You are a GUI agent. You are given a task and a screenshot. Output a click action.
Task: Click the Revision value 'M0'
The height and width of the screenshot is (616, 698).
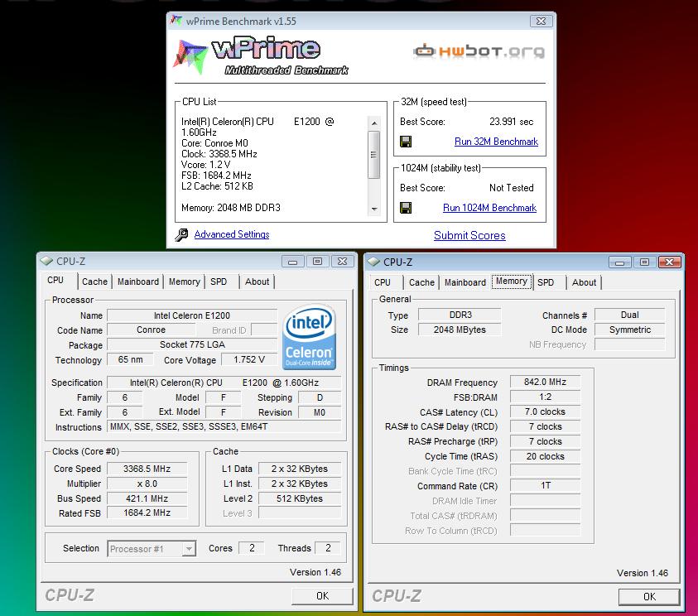319,412
